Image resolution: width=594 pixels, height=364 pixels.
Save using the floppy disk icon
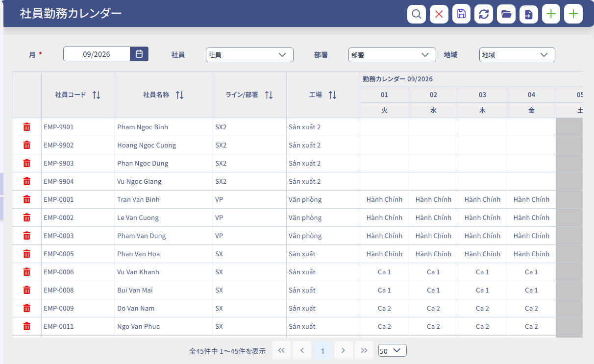pos(461,14)
